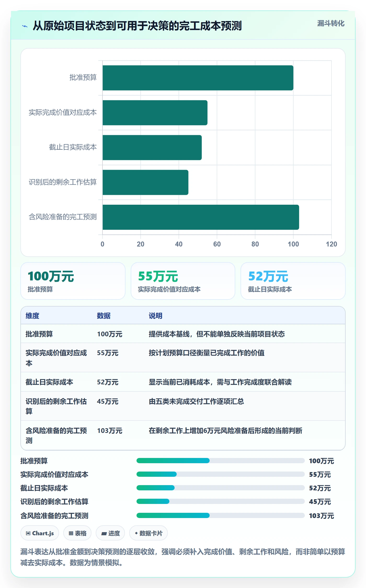Click the 截止日实际成本 progress bar
The height and width of the screenshot is (588, 366).
tap(220, 488)
